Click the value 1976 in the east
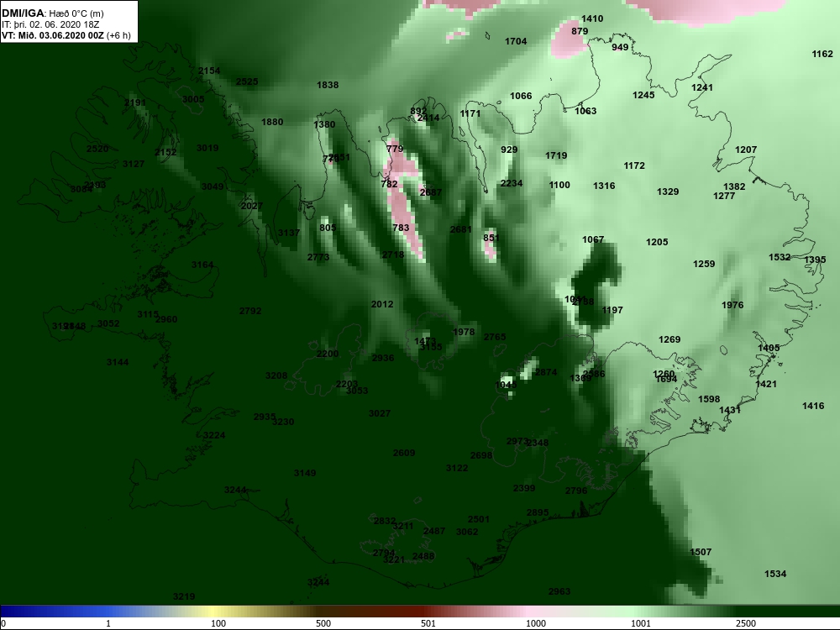 pyautogui.click(x=732, y=305)
